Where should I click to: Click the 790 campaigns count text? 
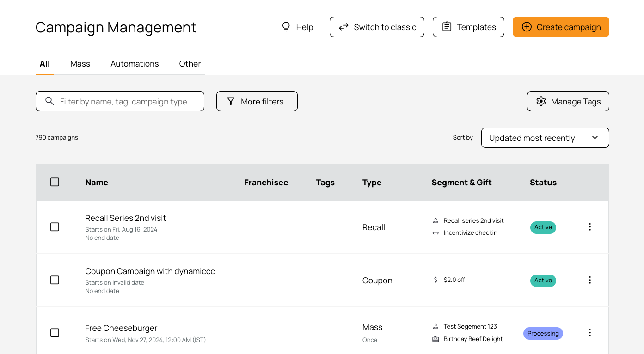coord(57,137)
